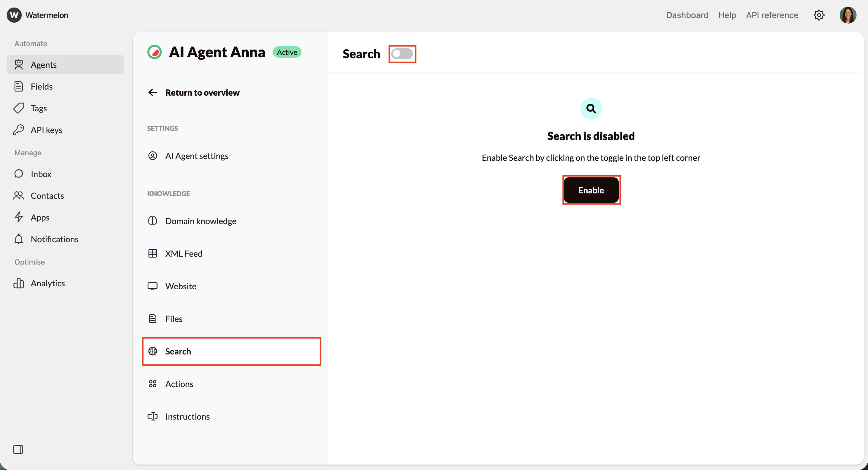The width and height of the screenshot is (868, 470).
Task: Open Domain knowledge
Action: 201,221
